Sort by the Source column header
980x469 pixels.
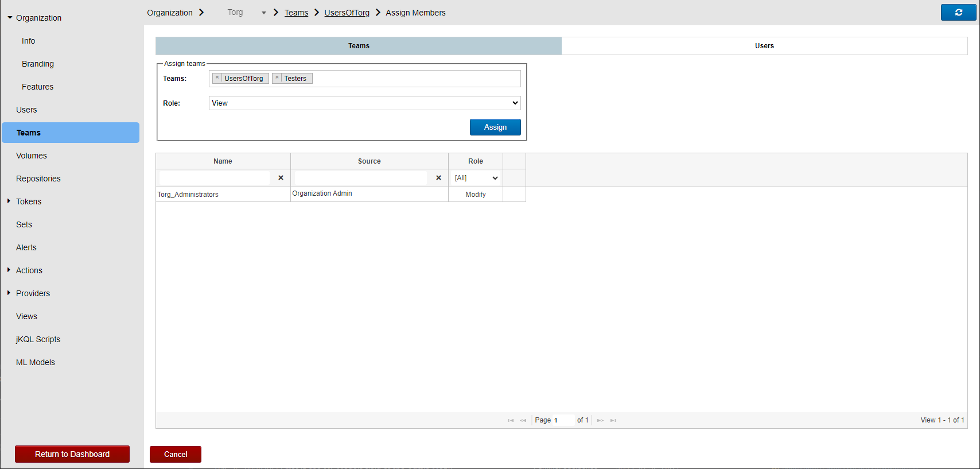[x=370, y=161]
